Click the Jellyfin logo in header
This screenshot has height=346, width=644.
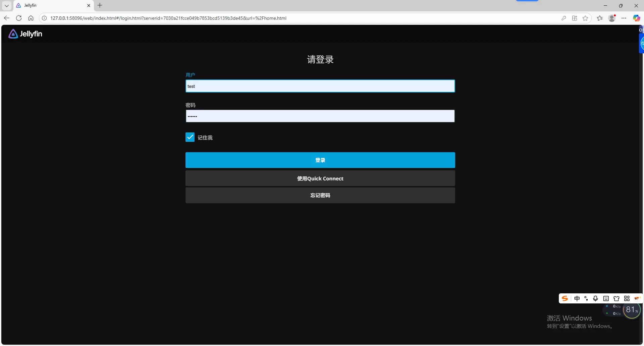(x=25, y=34)
